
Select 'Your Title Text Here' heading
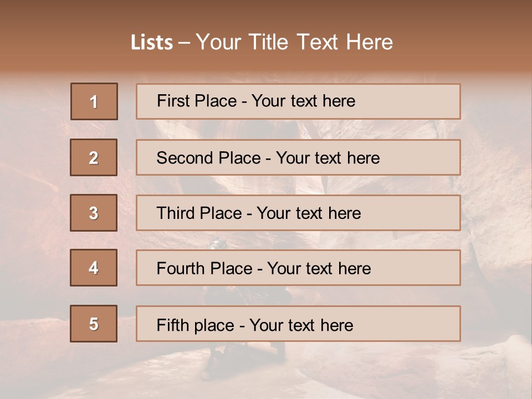pyautogui.click(x=294, y=42)
